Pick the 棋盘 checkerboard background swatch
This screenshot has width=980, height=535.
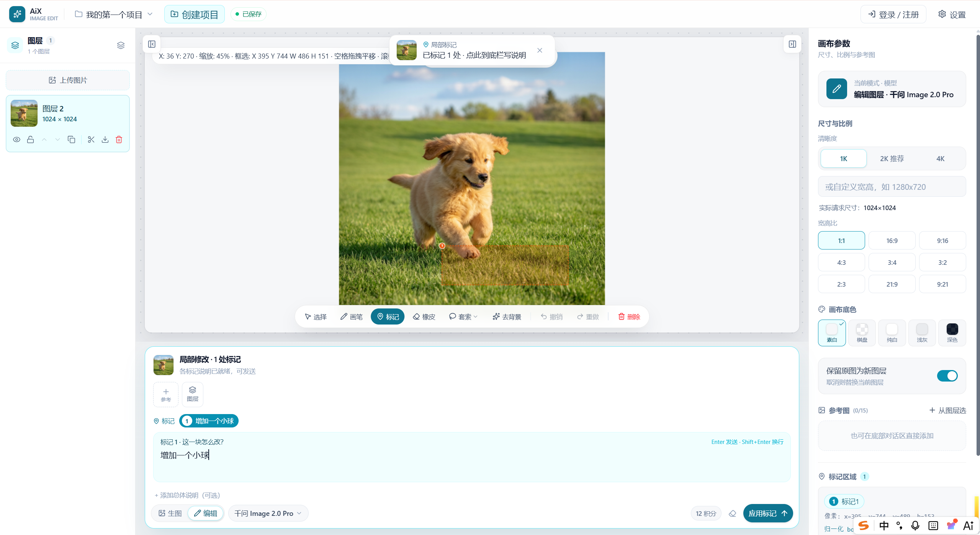(862, 333)
